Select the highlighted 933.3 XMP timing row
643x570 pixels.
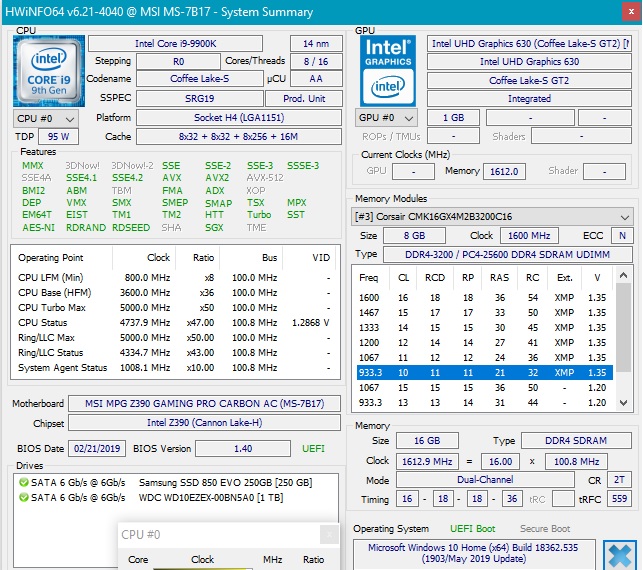tap(485, 372)
